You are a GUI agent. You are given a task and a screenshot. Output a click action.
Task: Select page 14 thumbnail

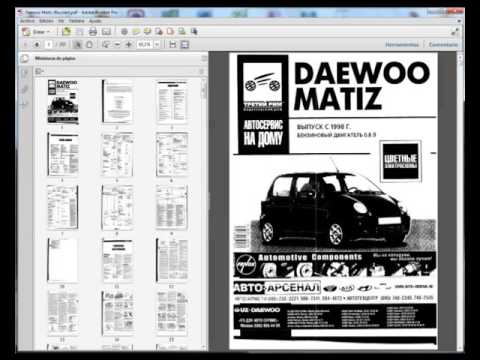117,313
